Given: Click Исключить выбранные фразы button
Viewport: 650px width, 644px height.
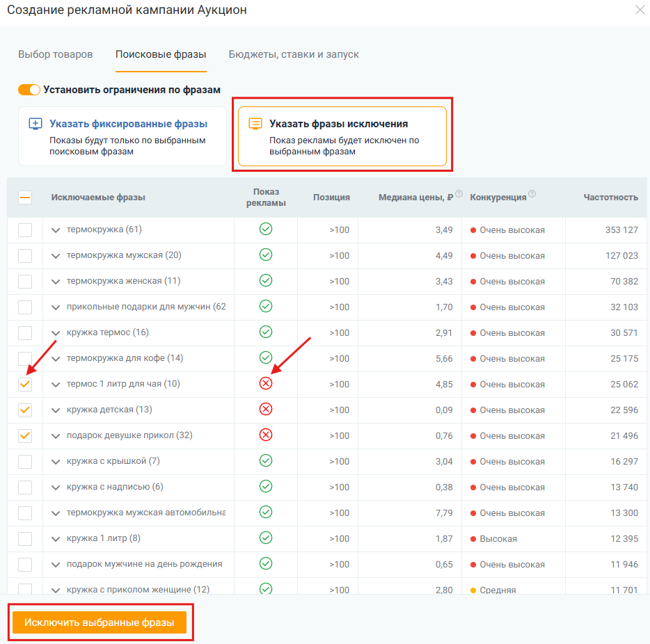Looking at the screenshot, I should point(100,622).
